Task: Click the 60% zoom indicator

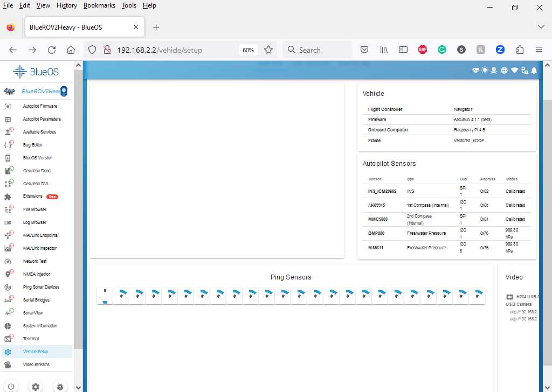Action: point(247,49)
